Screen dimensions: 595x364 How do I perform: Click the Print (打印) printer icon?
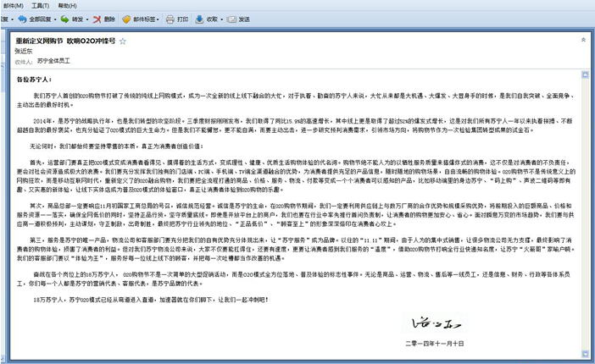[x=170, y=19]
